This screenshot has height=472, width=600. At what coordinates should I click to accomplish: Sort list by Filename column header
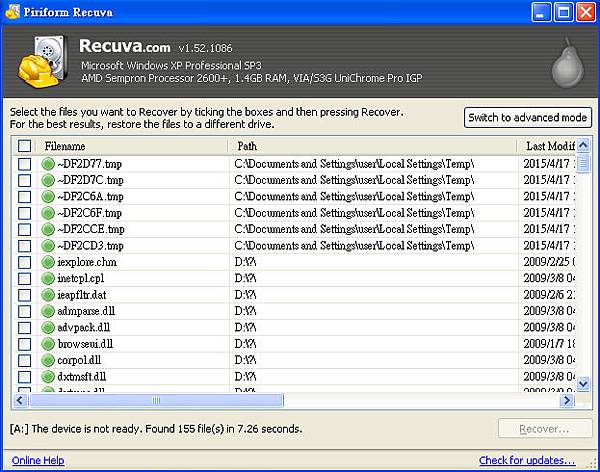tap(132, 146)
